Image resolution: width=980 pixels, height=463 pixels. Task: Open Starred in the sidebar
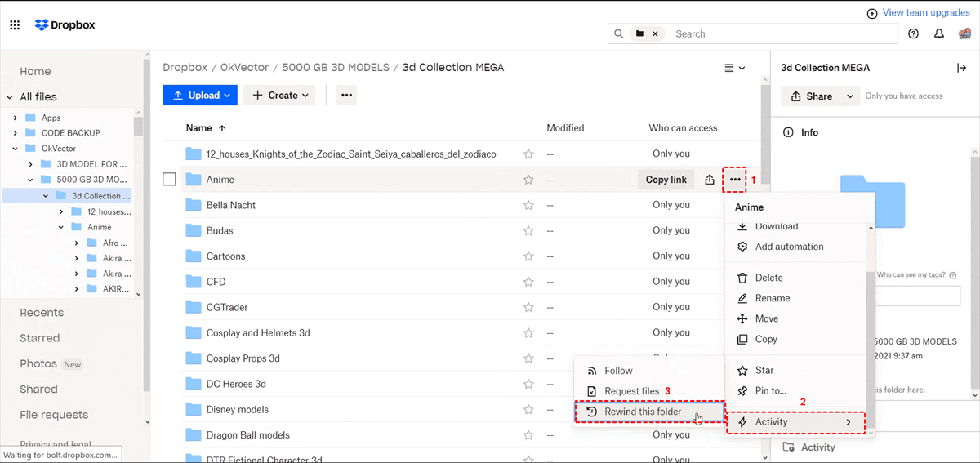[39, 338]
